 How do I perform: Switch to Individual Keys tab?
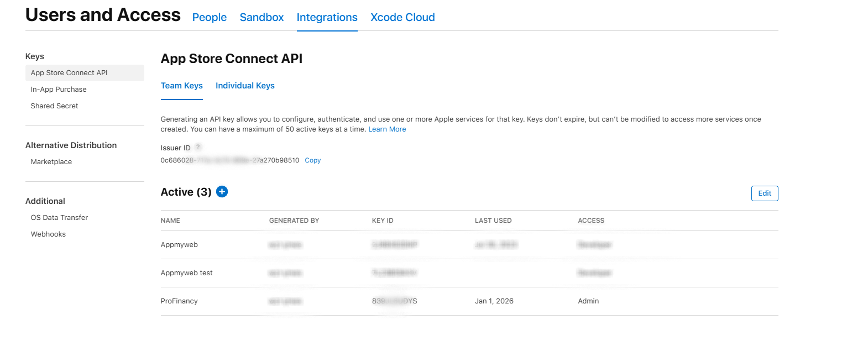pyautogui.click(x=245, y=86)
